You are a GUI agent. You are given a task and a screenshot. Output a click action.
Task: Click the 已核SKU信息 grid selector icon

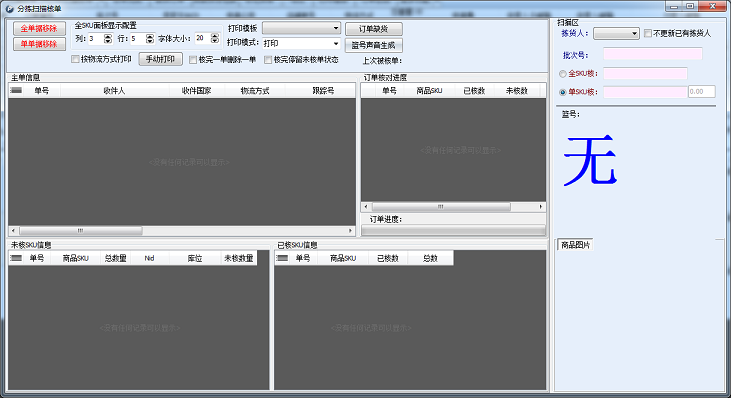pos(282,258)
